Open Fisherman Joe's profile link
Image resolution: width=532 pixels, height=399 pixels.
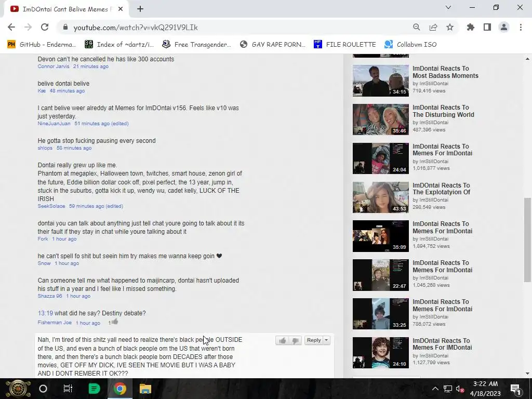pyautogui.click(x=55, y=323)
